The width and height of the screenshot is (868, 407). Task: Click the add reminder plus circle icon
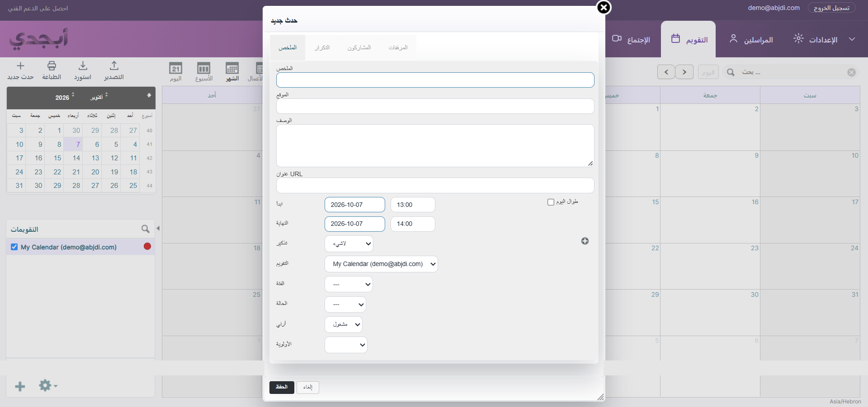(585, 241)
